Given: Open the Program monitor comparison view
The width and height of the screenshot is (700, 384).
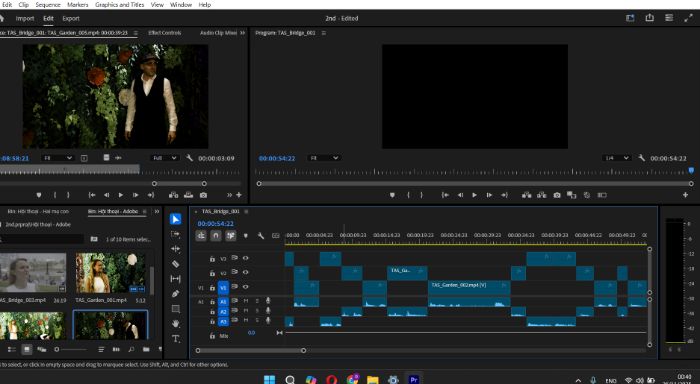Looking at the screenshot, I should pyautogui.click(x=572, y=195).
